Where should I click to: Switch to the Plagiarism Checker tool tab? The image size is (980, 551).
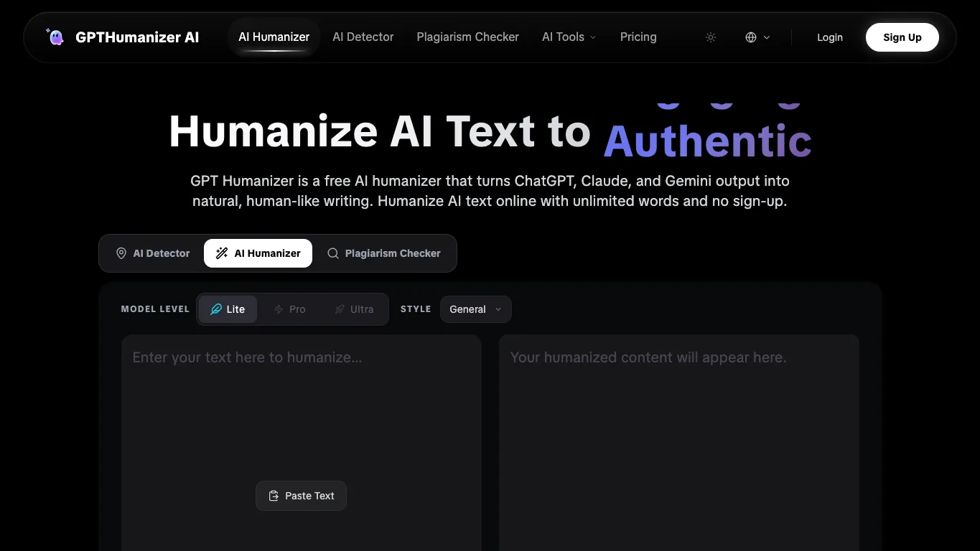(x=384, y=253)
